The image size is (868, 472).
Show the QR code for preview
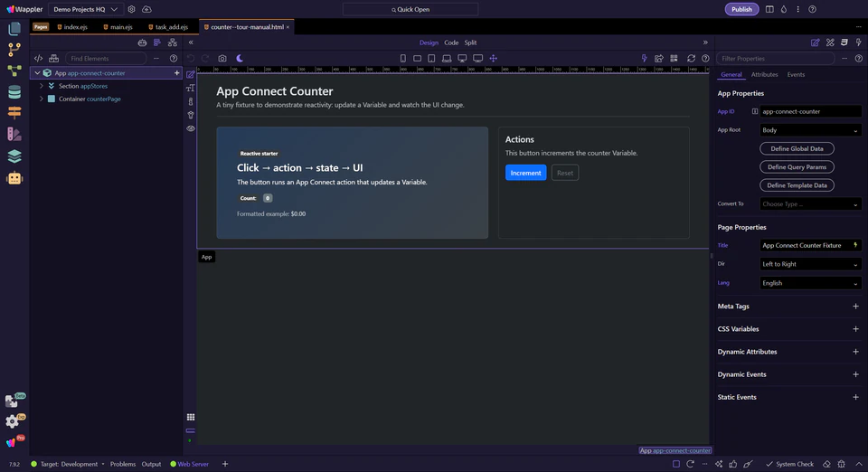(674, 58)
